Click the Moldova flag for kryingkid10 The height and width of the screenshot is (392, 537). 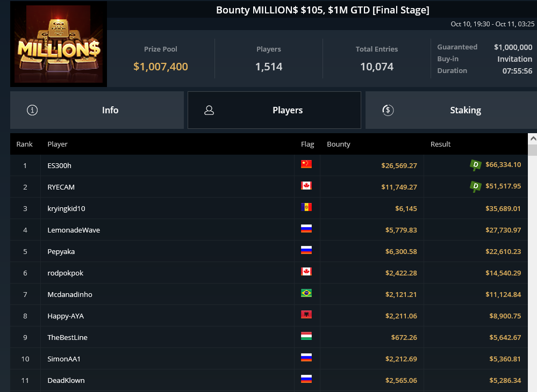point(306,207)
